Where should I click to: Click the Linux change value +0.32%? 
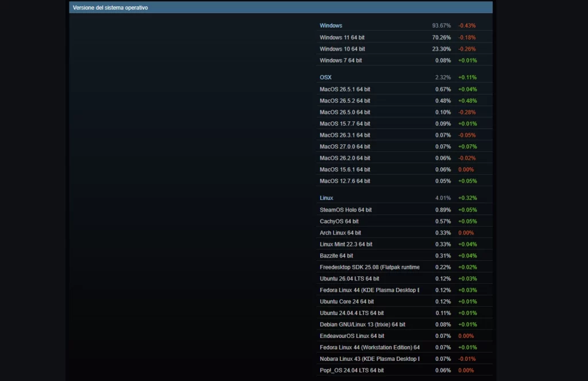tap(467, 198)
